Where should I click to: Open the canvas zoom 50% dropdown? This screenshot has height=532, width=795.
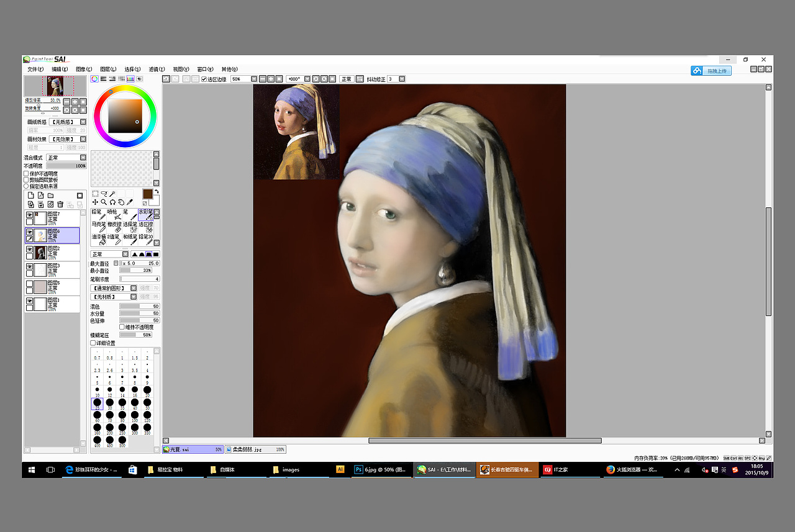(x=243, y=79)
